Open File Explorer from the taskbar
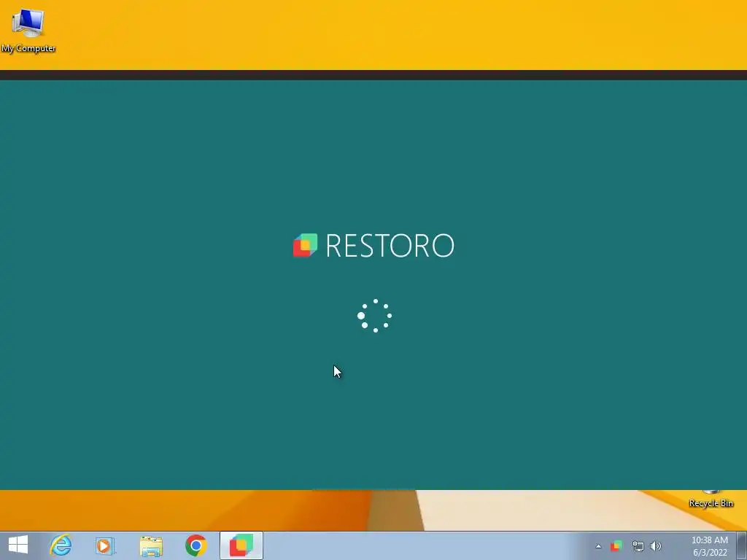The image size is (747, 560). (x=150, y=545)
